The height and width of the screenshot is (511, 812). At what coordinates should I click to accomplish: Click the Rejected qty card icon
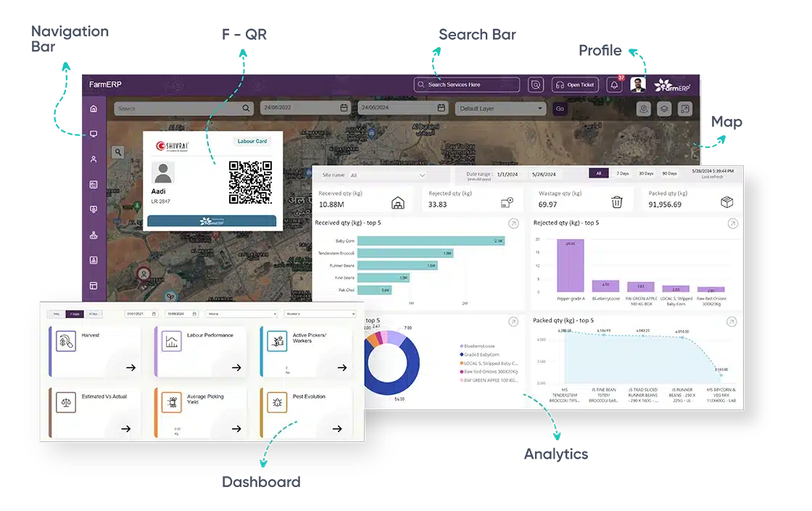tap(507, 202)
